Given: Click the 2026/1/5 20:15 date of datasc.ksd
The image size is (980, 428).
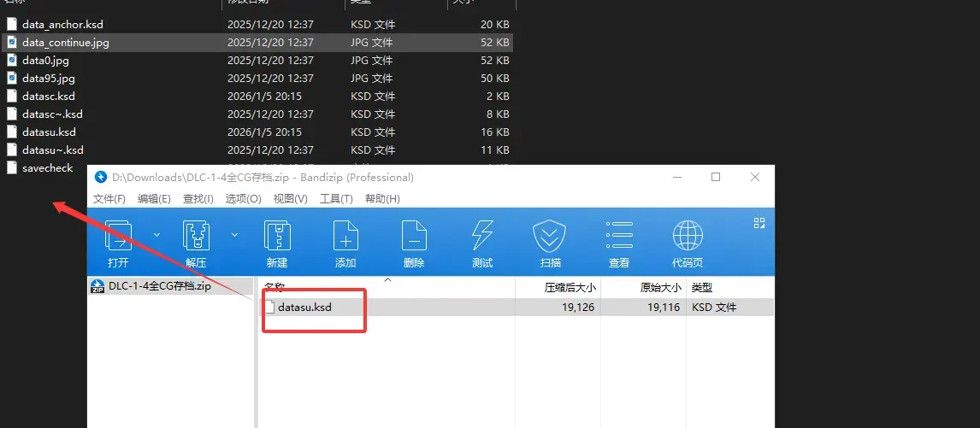Looking at the screenshot, I should pos(265,97).
